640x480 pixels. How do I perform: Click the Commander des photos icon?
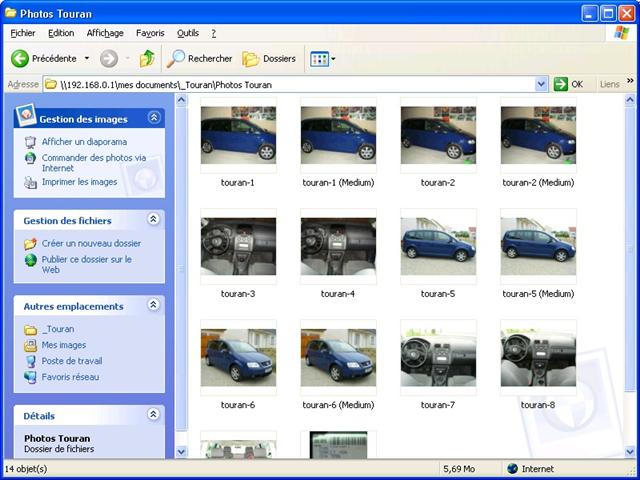[x=30, y=158]
